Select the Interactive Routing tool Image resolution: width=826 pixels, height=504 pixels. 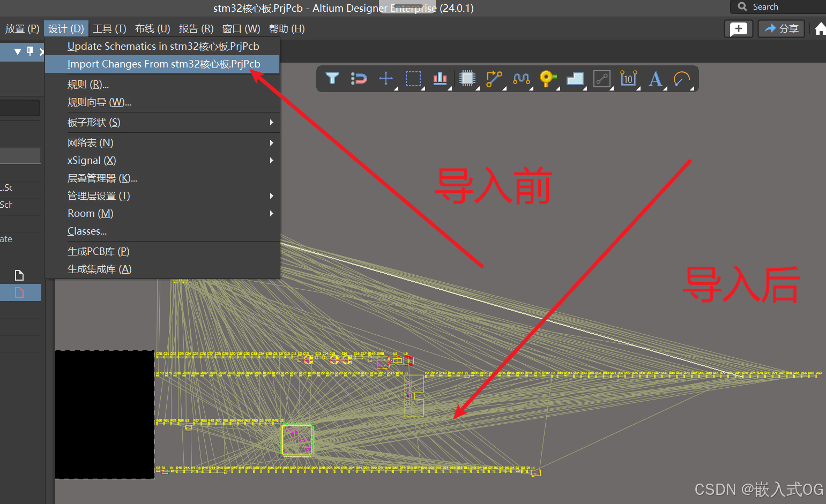tap(494, 79)
